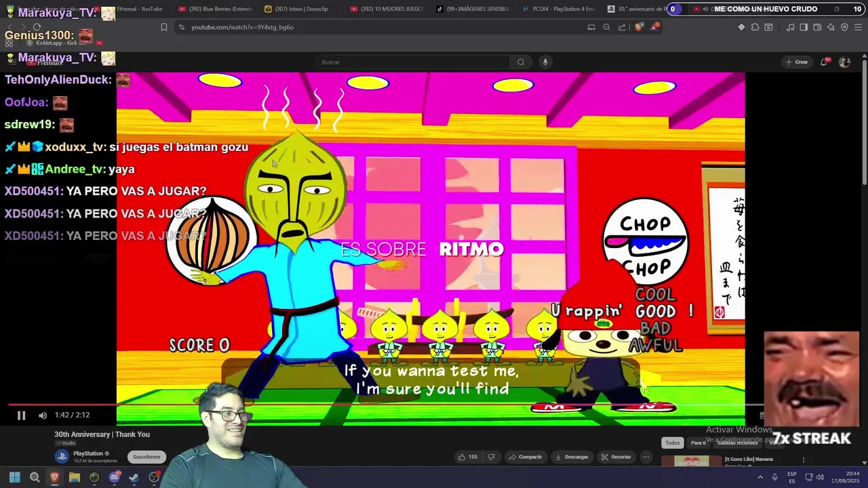Open more actions ellipsis under video

[x=646, y=457]
